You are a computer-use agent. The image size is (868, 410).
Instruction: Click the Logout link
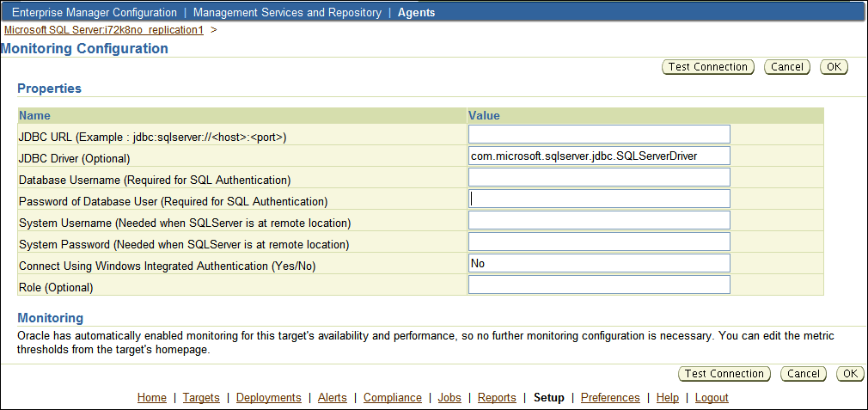pos(712,398)
